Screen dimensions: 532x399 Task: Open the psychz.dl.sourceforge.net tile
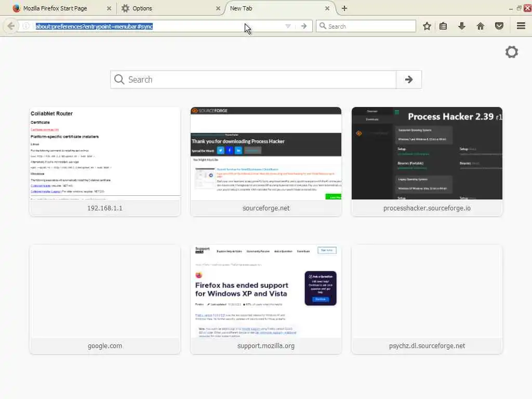pyautogui.click(x=427, y=299)
